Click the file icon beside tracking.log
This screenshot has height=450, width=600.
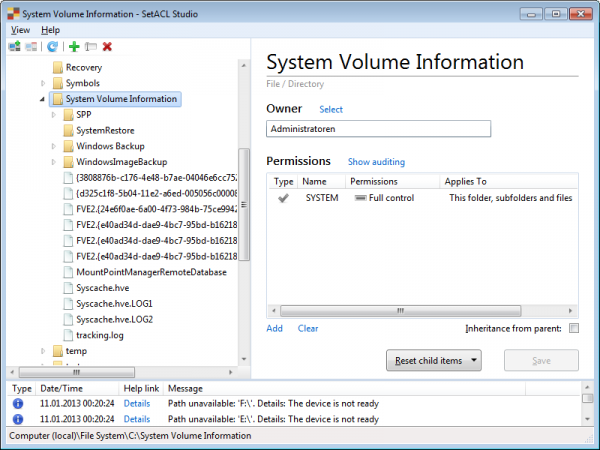point(68,335)
